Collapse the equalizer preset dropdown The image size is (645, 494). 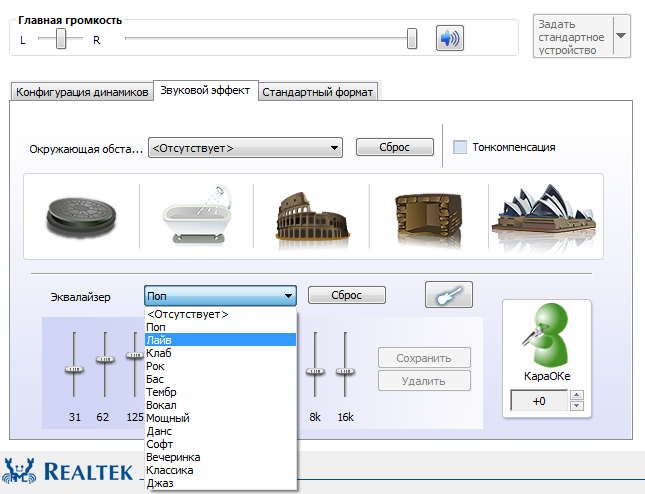coord(288,296)
